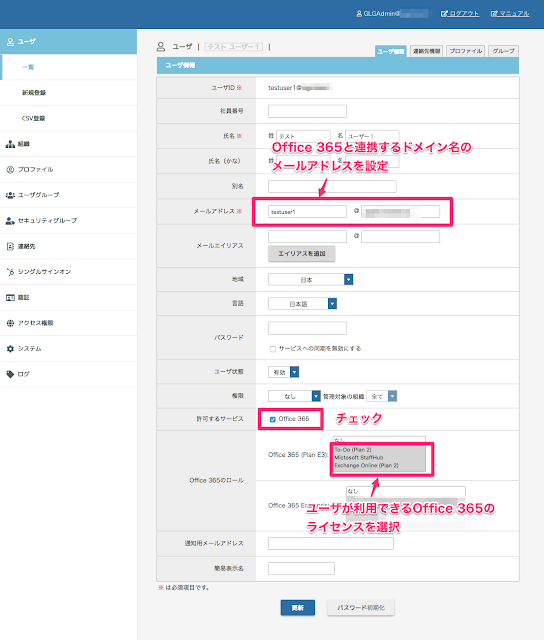544x640 pixels.
Task: Click the メールアドレス domain field
Action: tap(400, 211)
